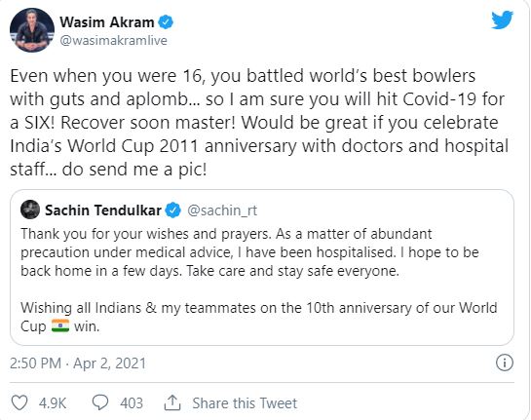Open the 2:50 PM Apr 2, 2021 timestamp
The height and width of the screenshot is (420, 531).
78,363
